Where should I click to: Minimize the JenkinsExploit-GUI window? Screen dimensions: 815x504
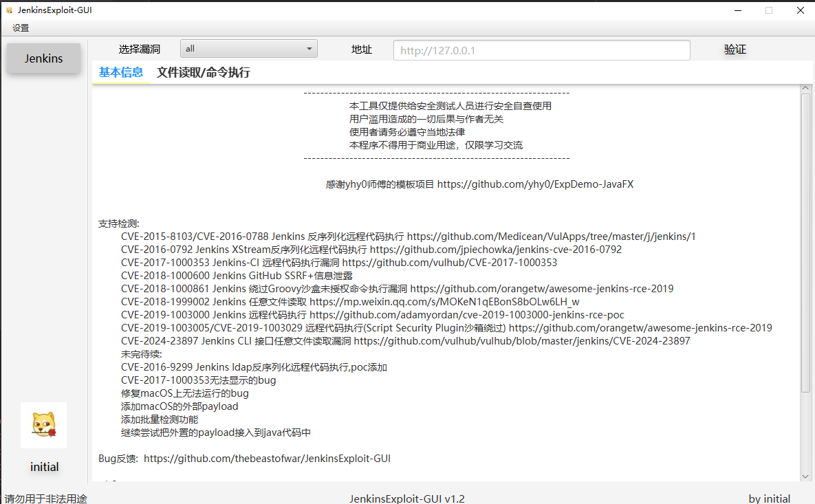pos(737,10)
